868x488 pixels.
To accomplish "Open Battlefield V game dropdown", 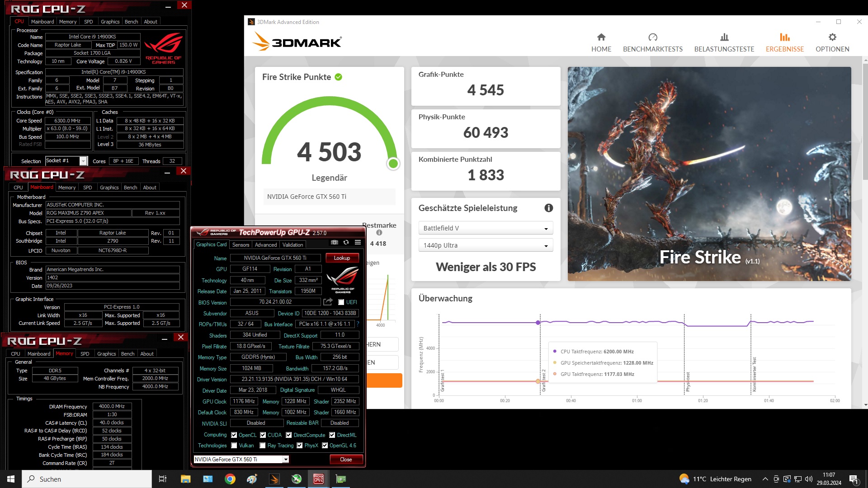I will coord(486,228).
